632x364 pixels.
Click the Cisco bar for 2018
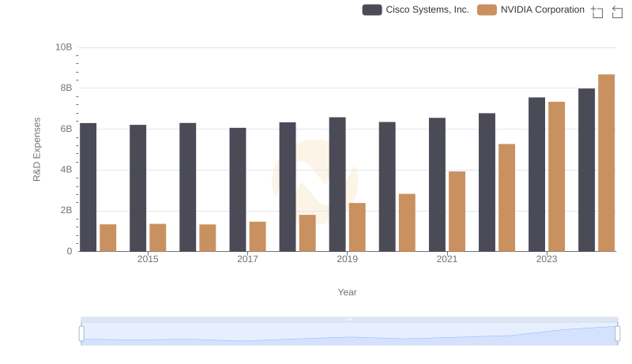288,187
